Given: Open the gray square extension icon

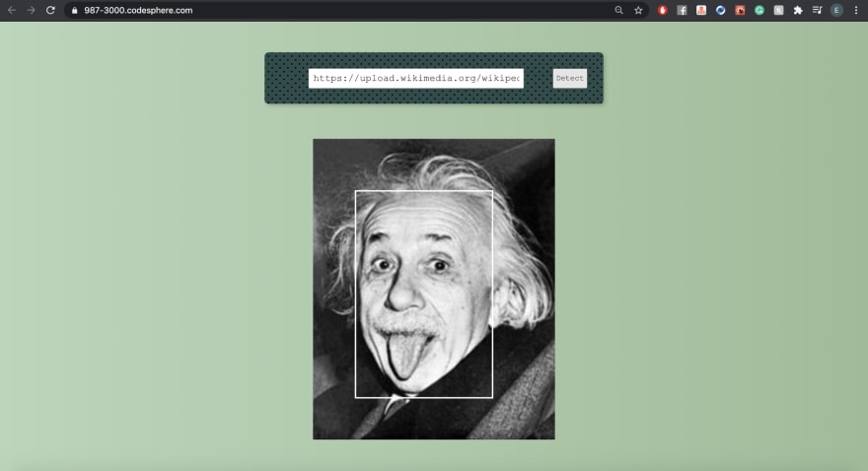Looking at the screenshot, I should 779,10.
